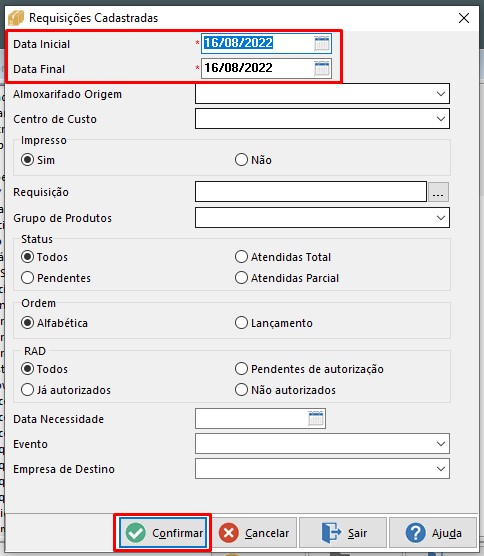
Task: Expand Almoxarifado Origem dropdown
Action: point(441,94)
